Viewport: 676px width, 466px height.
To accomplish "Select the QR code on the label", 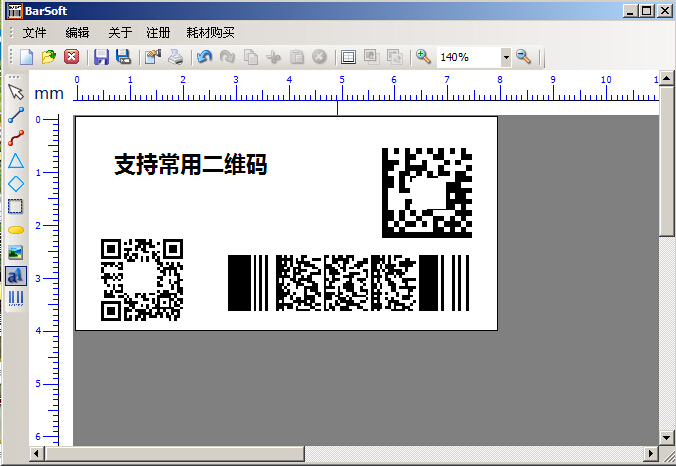I will pos(142,280).
